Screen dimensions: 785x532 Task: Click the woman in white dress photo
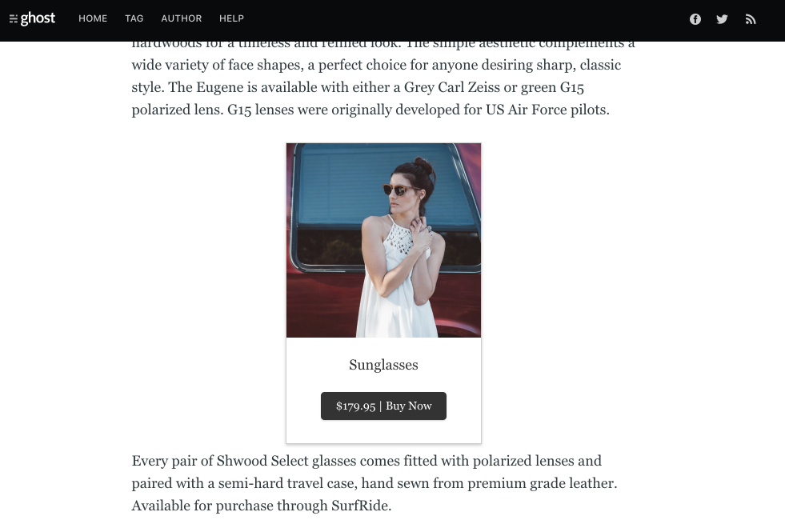(x=383, y=240)
